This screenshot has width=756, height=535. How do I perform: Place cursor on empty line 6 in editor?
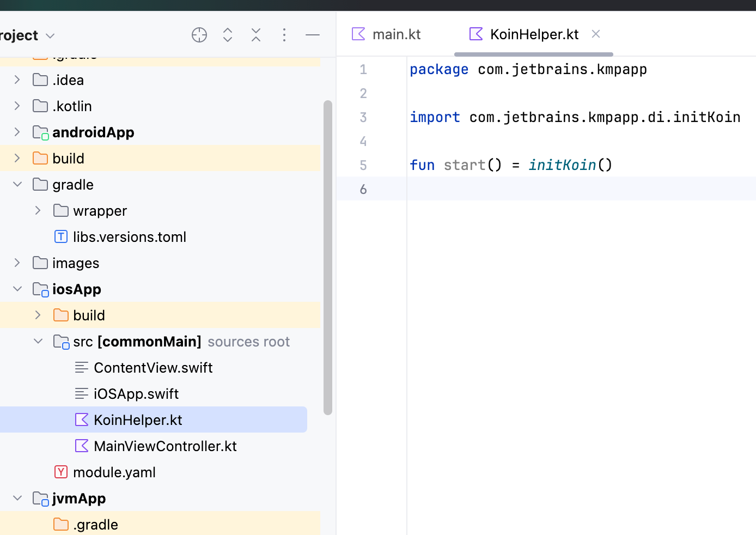tap(581, 189)
